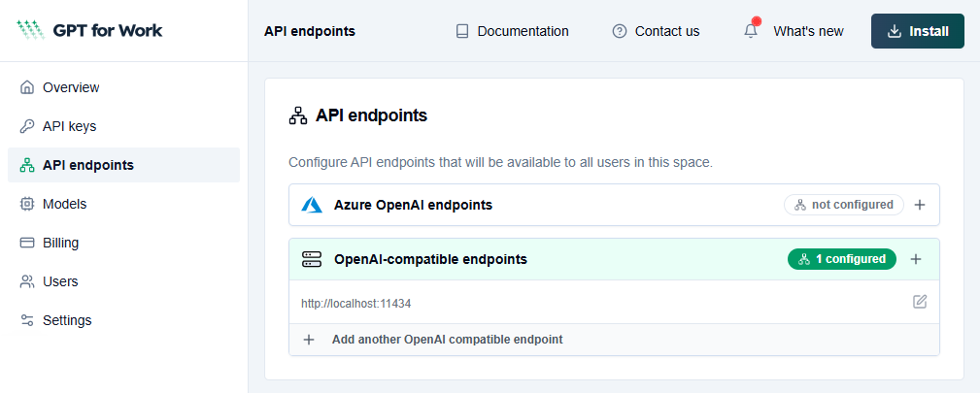980x393 pixels.
Task: Add OpenAI-compatible endpoint via plus icon
Action: (x=916, y=259)
